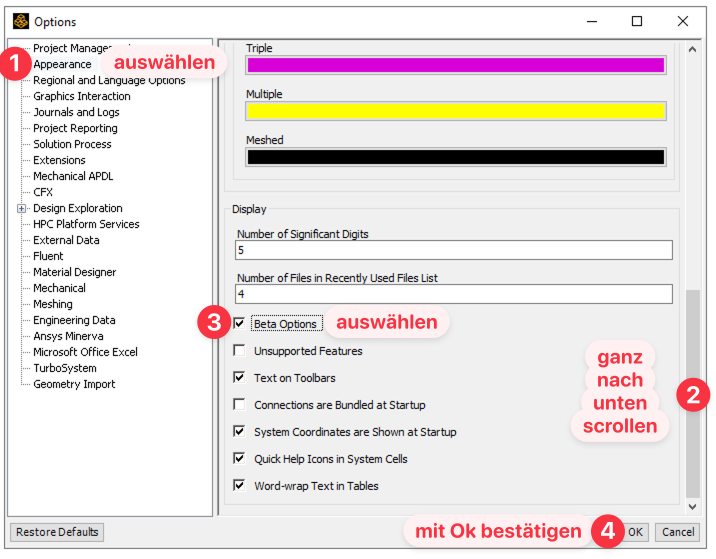This screenshot has height=559, width=716.
Task: Click the black Meshed color swatch
Action: click(455, 157)
